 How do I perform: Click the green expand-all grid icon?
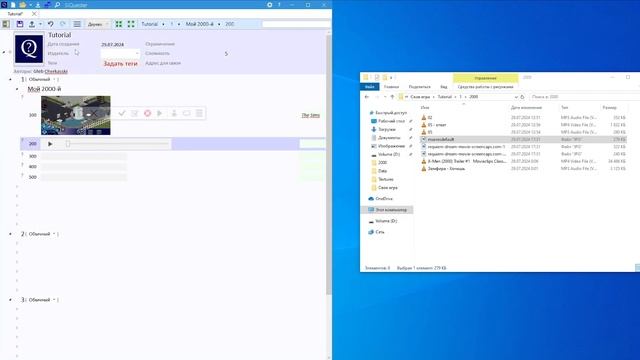click(x=119, y=24)
